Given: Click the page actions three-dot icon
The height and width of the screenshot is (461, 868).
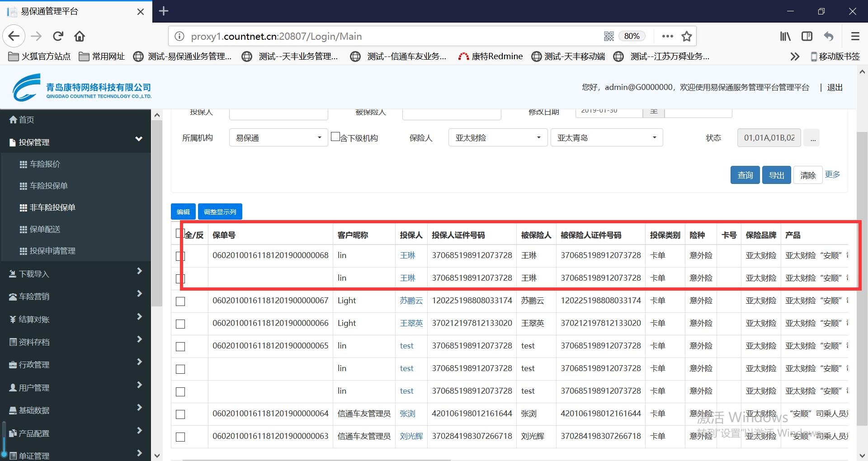Looking at the screenshot, I should [x=667, y=36].
